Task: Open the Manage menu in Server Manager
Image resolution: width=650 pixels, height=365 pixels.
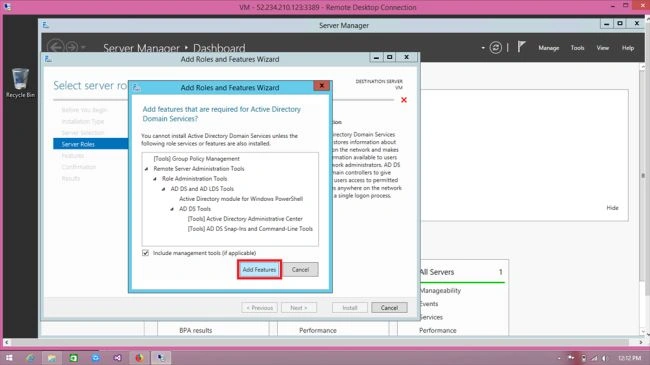Action: [x=548, y=48]
